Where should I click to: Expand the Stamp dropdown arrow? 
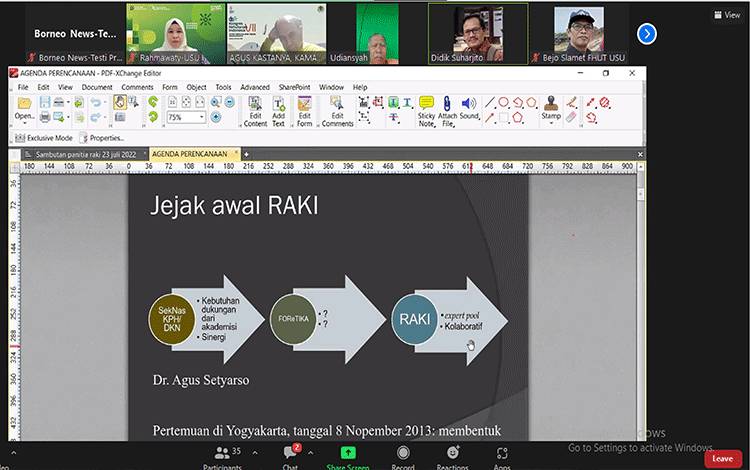[551, 123]
